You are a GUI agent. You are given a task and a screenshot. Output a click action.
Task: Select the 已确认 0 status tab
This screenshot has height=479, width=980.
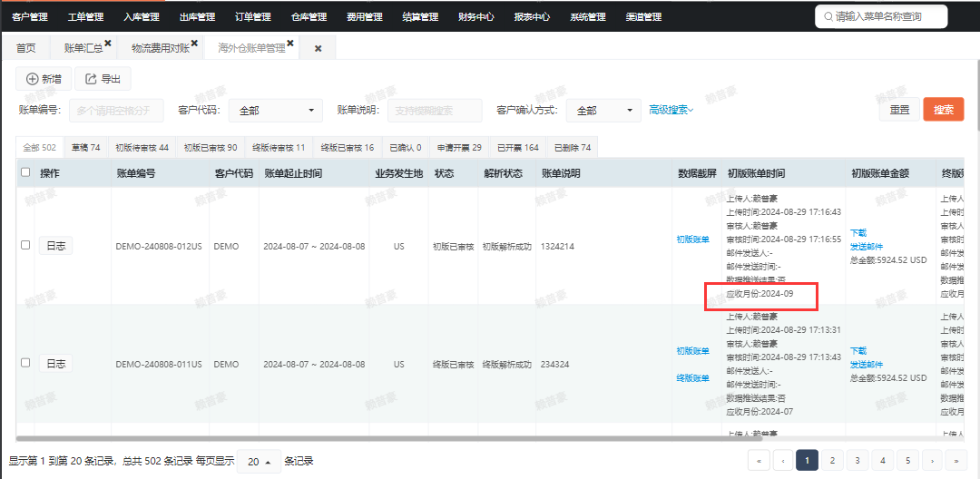point(405,147)
